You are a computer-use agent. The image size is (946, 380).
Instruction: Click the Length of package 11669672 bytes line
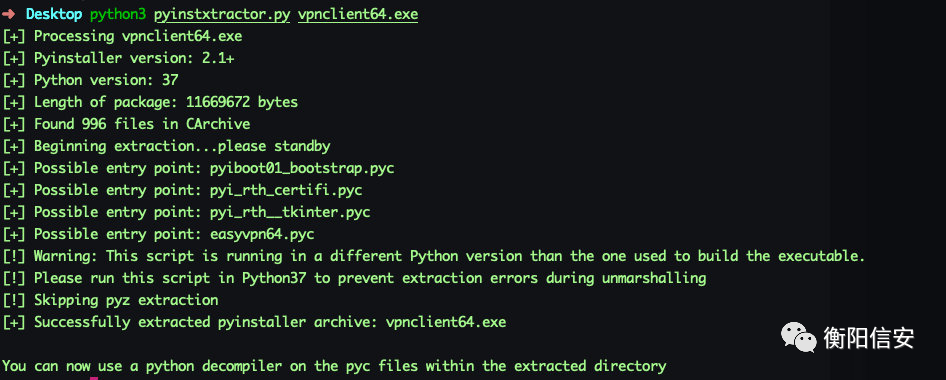pyautogui.click(x=150, y=102)
